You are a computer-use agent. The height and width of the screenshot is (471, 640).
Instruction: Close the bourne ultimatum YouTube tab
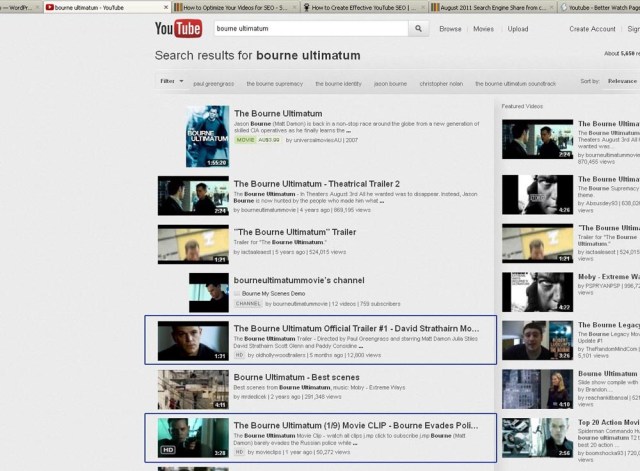[x=166, y=7]
